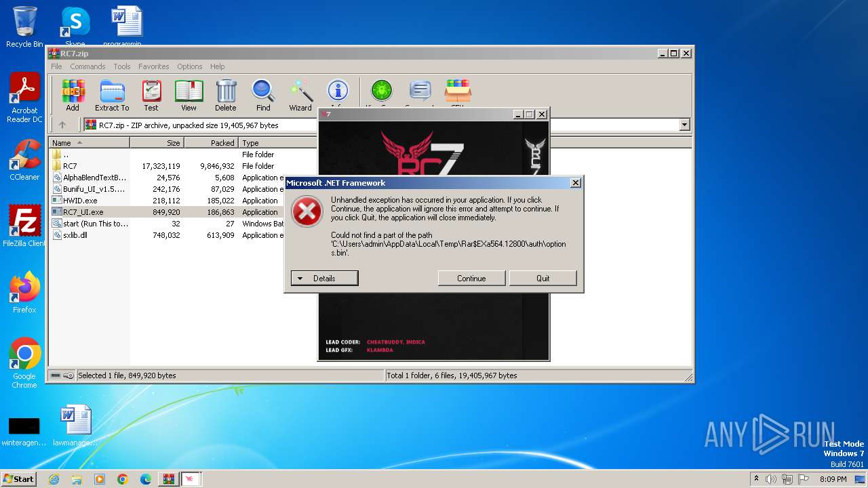Screen dimensions: 868x488
Task: Click Quit in the error dialog
Action: pos(543,278)
